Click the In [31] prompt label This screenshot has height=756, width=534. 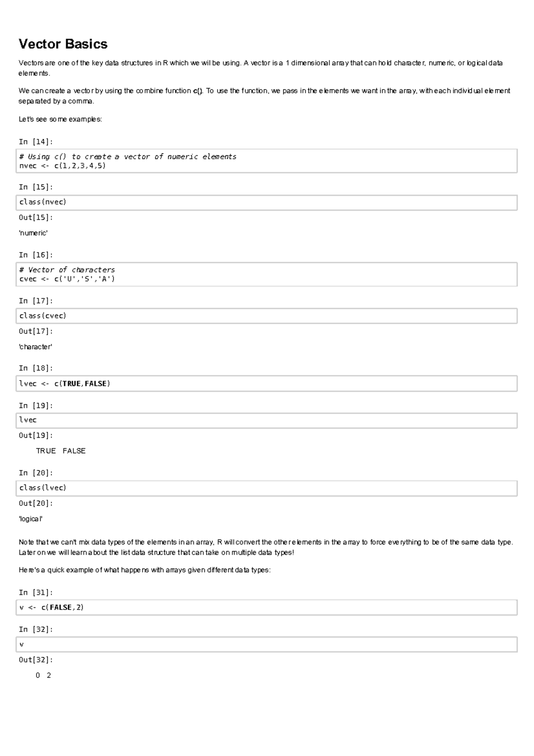tap(36, 592)
